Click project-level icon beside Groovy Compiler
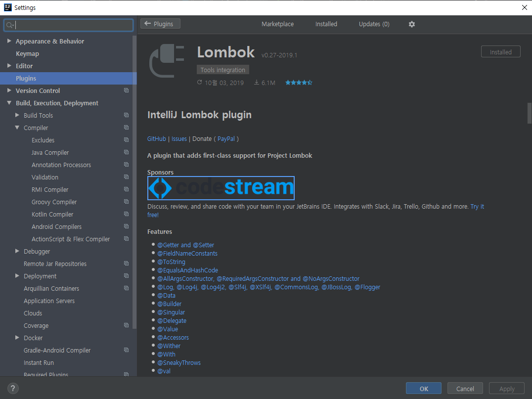 coord(126,202)
